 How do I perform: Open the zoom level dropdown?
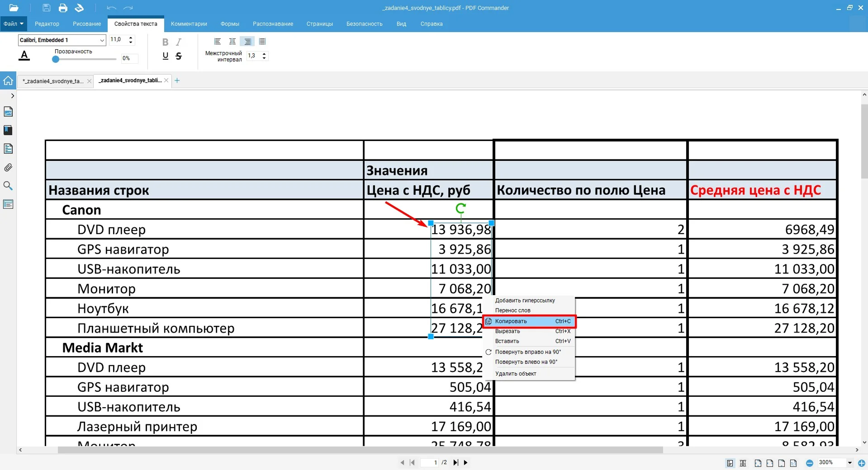849,463
